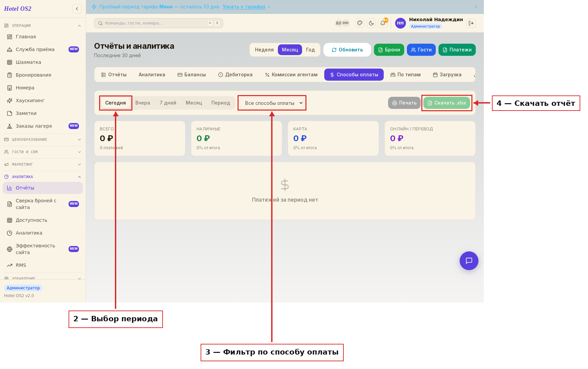
Task: Open the sidebar Аналитика item
Action: point(43,233)
